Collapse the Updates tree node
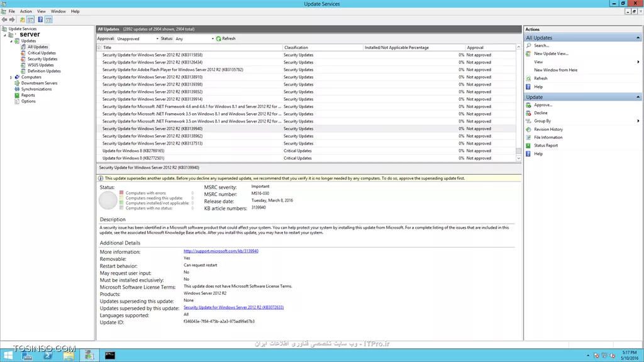The height and width of the screenshot is (362, 644). click(11, 41)
